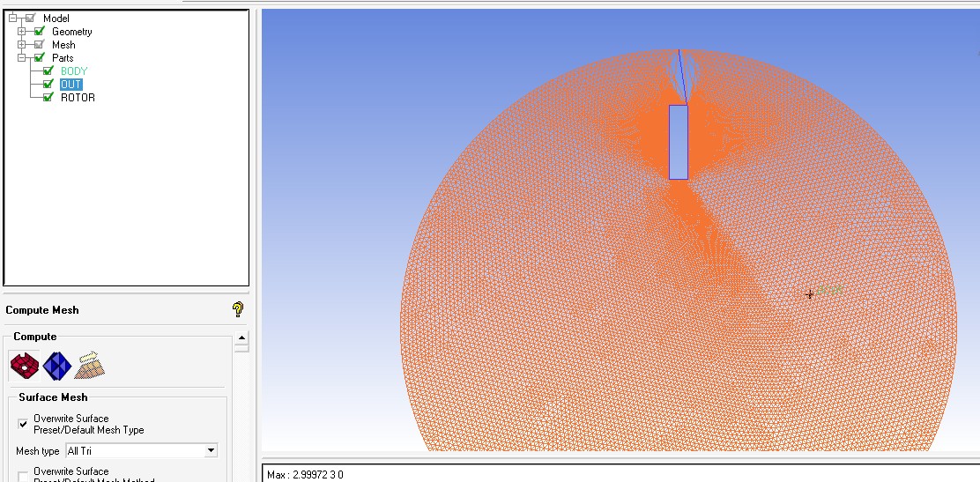980x482 pixels.
Task: Toggle visibility checkbox for BODY part
Action: pos(48,70)
